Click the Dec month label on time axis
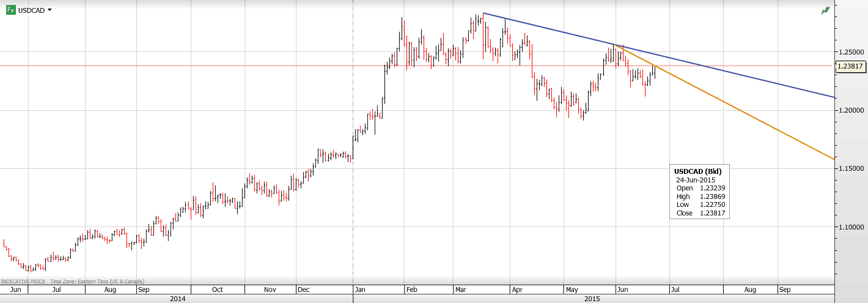The image size is (868, 303). pyautogui.click(x=304, y=290)
